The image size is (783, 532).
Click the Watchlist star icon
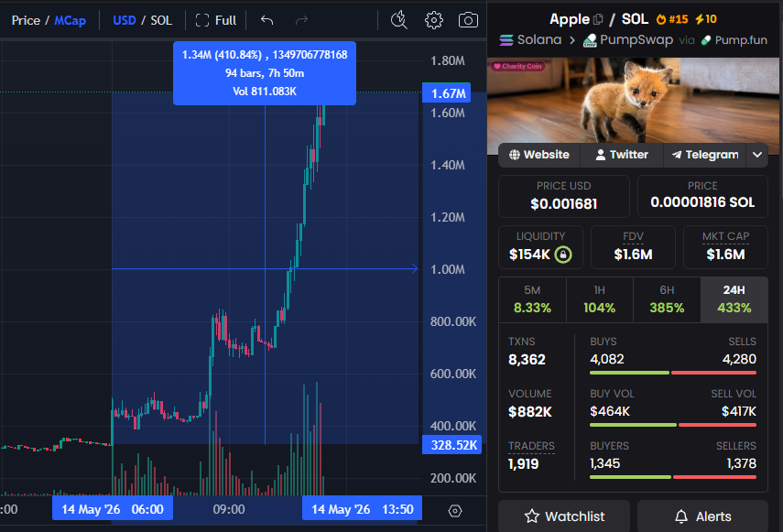(532, 516)
